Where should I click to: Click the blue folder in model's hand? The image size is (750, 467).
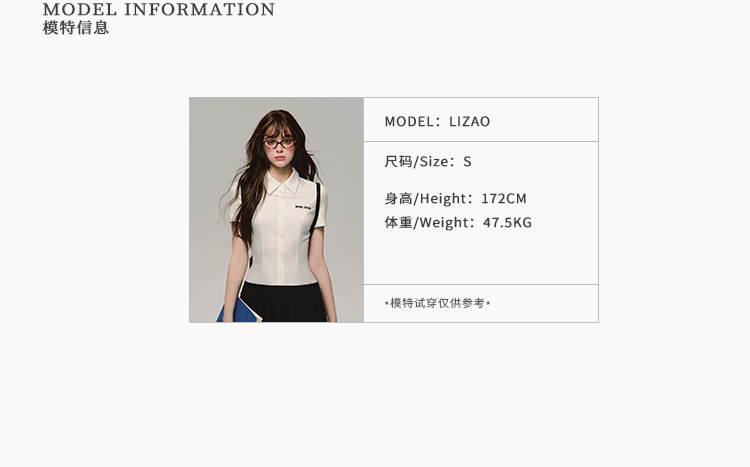pos(238,310)
